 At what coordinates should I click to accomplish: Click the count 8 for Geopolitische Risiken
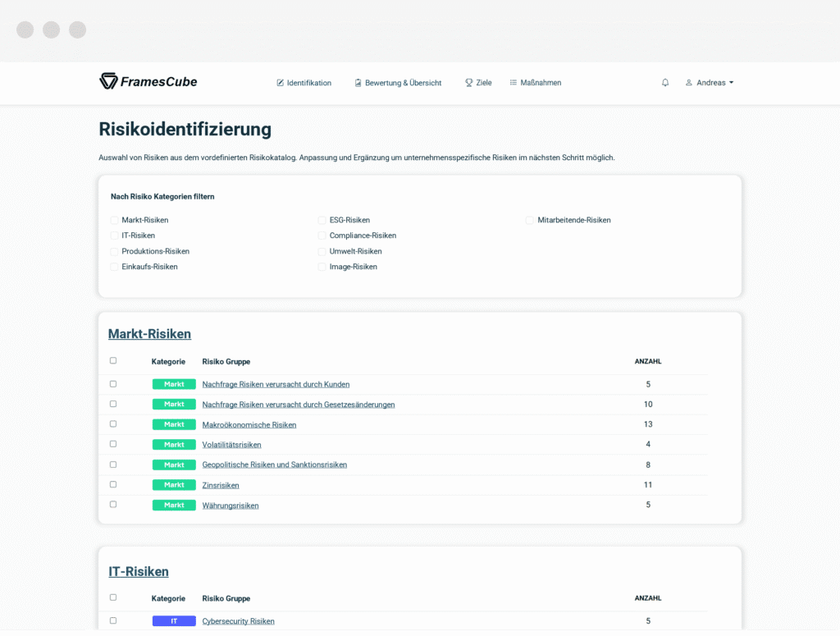(648, 465)
